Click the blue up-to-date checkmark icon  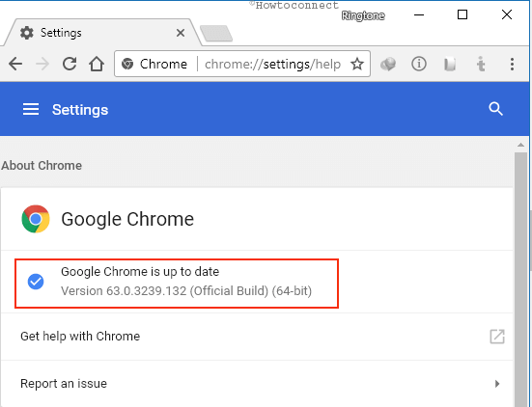pos(36,282)
